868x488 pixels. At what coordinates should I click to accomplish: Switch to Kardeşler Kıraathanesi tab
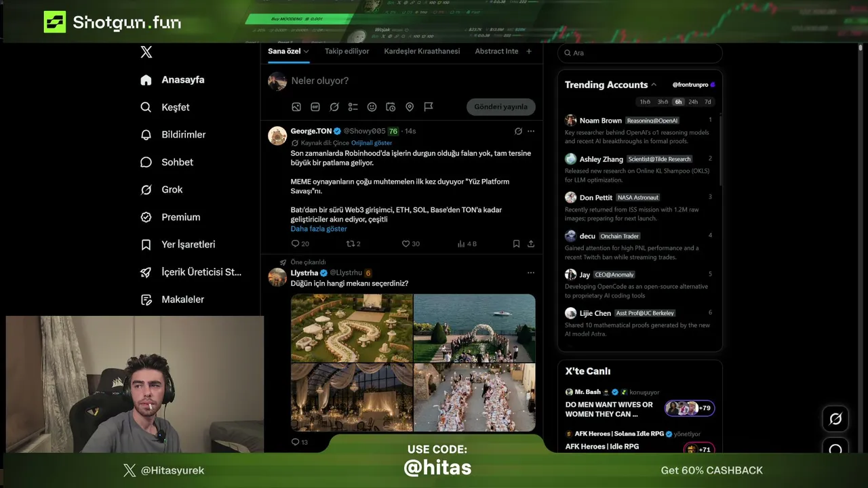(x=422, y=52)
